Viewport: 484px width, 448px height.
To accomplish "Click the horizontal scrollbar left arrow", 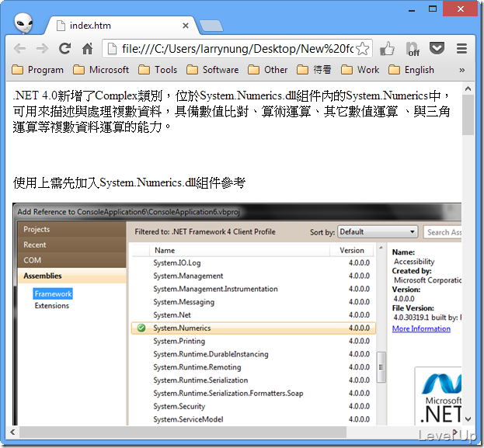I will point(12,432).
